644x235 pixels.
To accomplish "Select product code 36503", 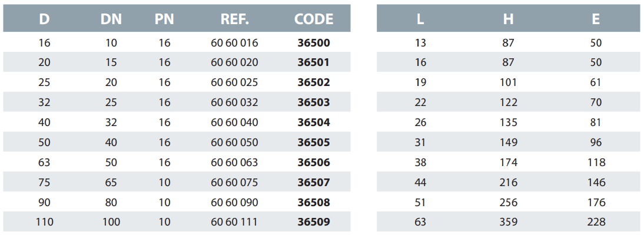I will 314,102.
